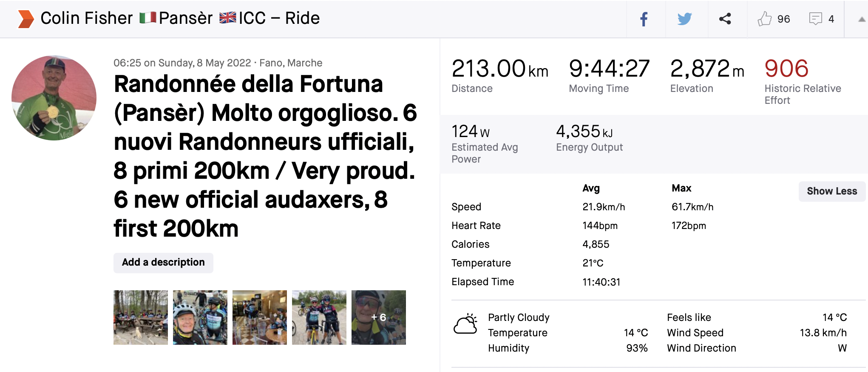Image resolution: width=868 pixels, height=372 pixels.
Task: Open the picnic table photo thumbnail
Action: pyautogui.click(x=141, y=318)
